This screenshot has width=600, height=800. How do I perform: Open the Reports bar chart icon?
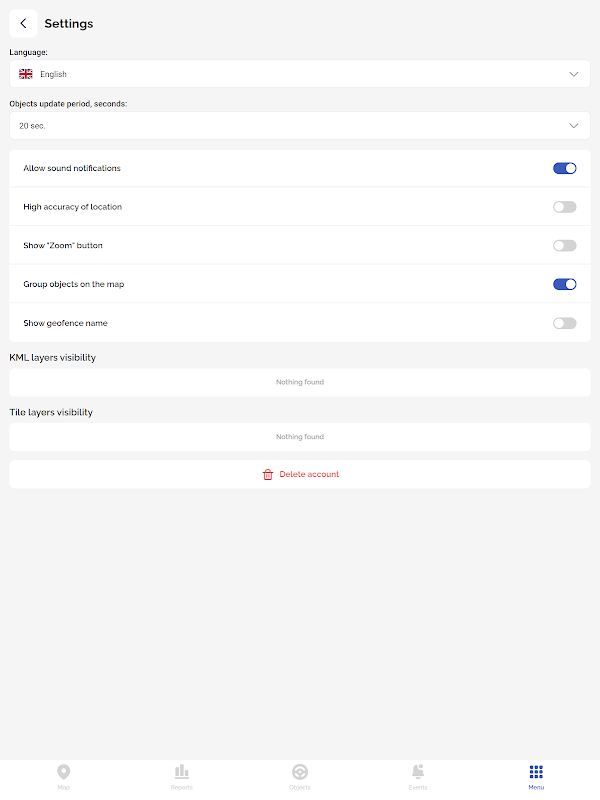coord(182,771)
